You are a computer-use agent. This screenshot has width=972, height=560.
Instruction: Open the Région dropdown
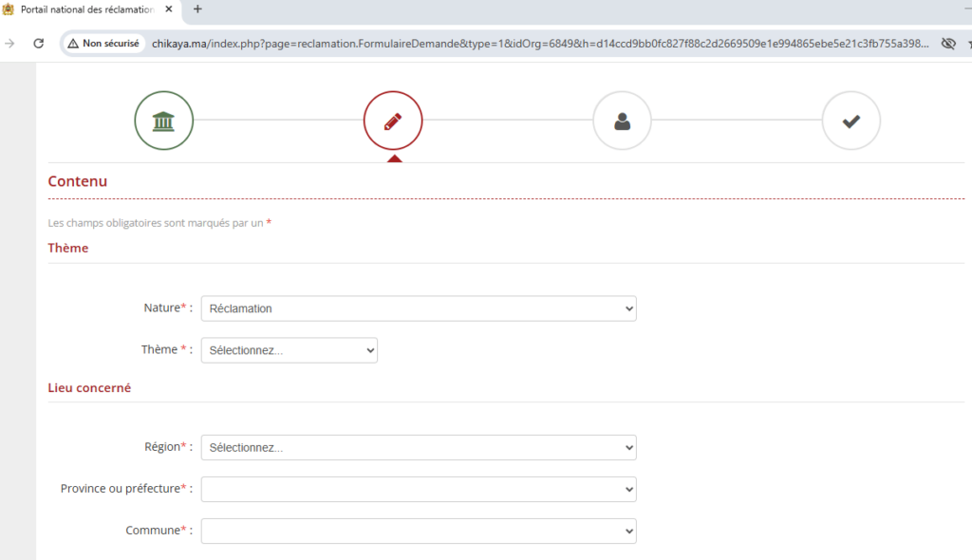[x=418, y=447]
